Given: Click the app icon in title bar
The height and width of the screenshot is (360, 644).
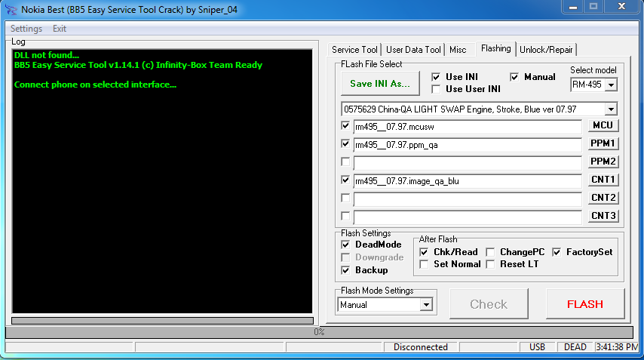Looking at the screenshot, I should point(11,10).
